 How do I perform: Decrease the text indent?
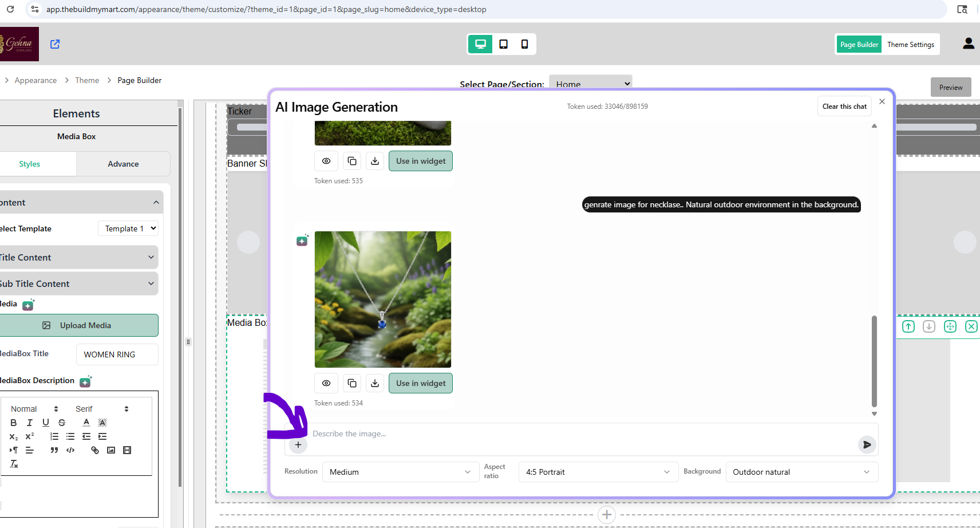click(86, 436)
